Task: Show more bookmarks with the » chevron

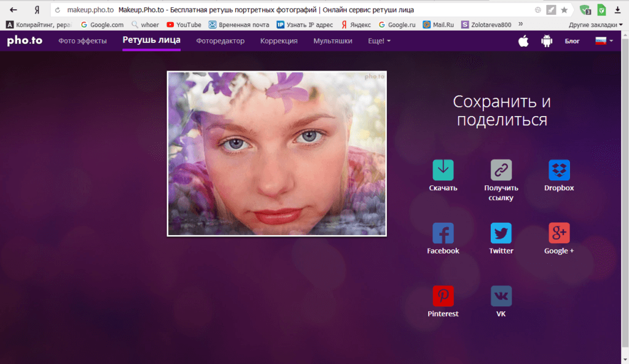Action: pyautogui.click(x=521, y=24)
